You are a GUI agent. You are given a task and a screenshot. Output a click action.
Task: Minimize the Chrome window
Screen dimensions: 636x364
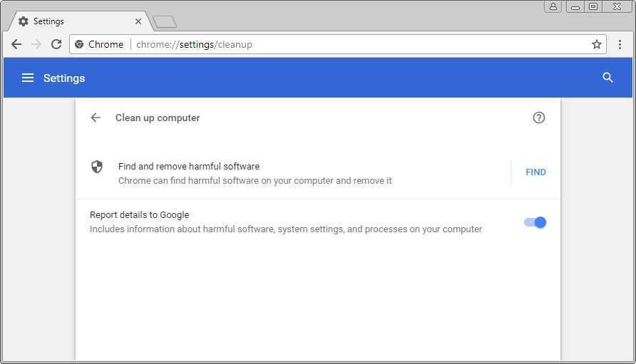pyautogui.click(x=575, y=6)
